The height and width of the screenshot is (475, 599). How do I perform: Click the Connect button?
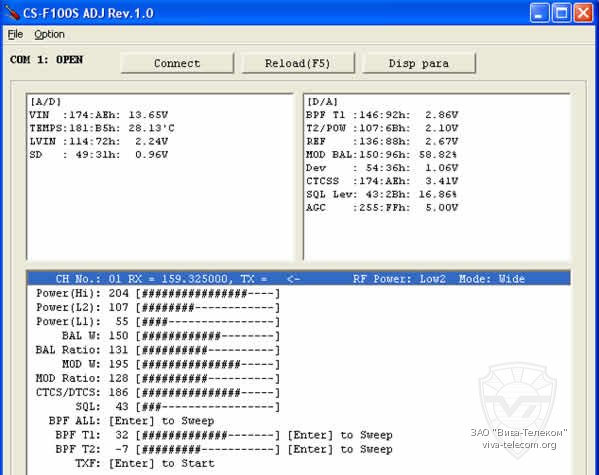(x=177, y=63)
